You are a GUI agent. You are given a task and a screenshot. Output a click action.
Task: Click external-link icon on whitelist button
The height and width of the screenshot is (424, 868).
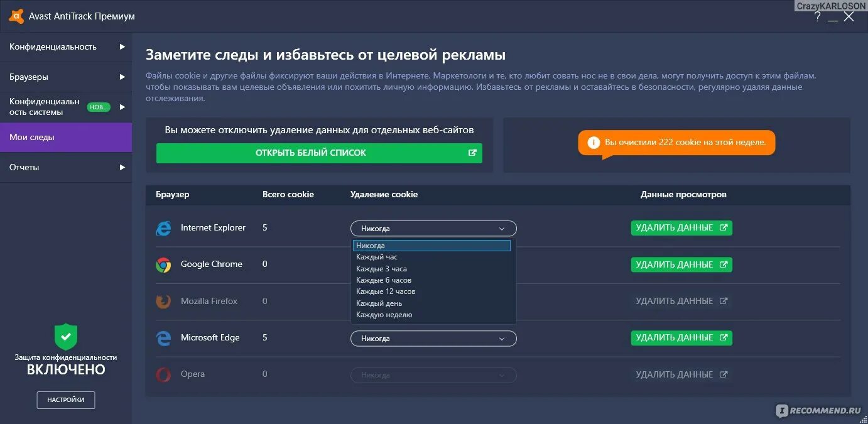coord(472,153)
